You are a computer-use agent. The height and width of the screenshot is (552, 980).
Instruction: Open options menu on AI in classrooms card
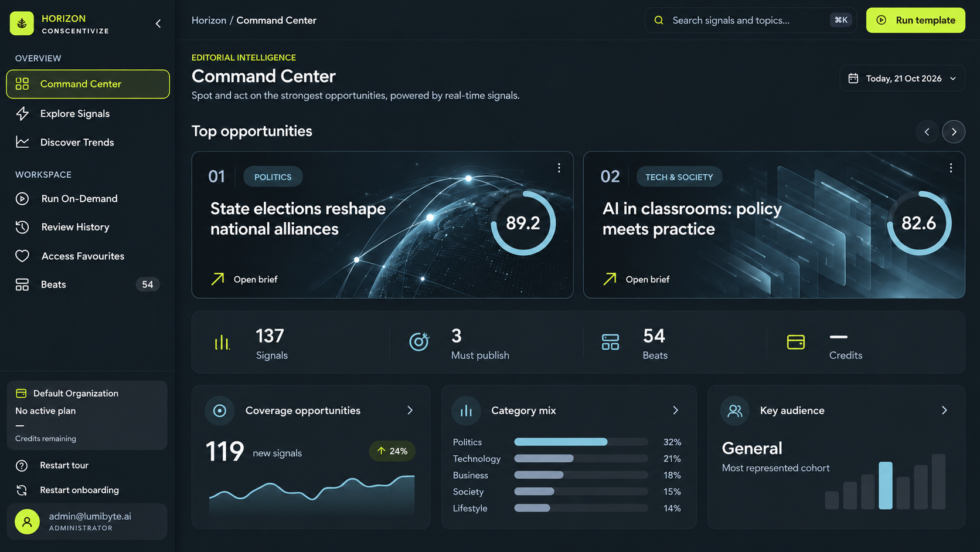point(951,168)
